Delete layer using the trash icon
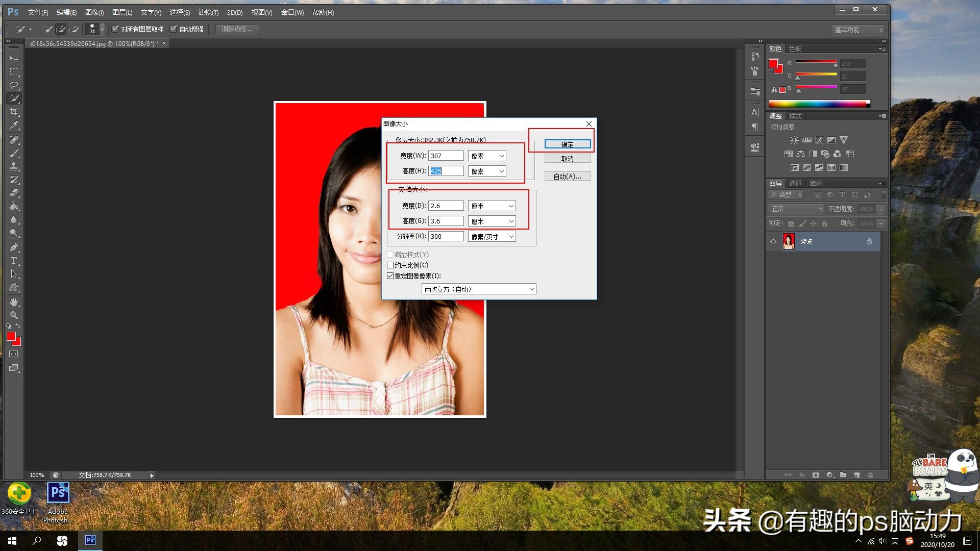 (871, 475)
